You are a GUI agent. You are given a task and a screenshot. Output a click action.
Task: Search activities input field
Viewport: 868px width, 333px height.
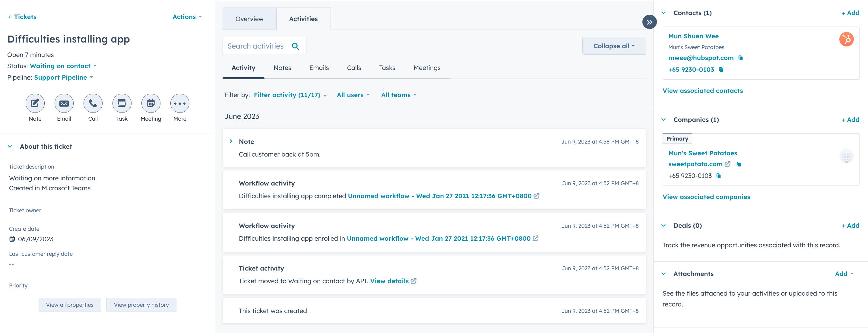coord(265,46)
